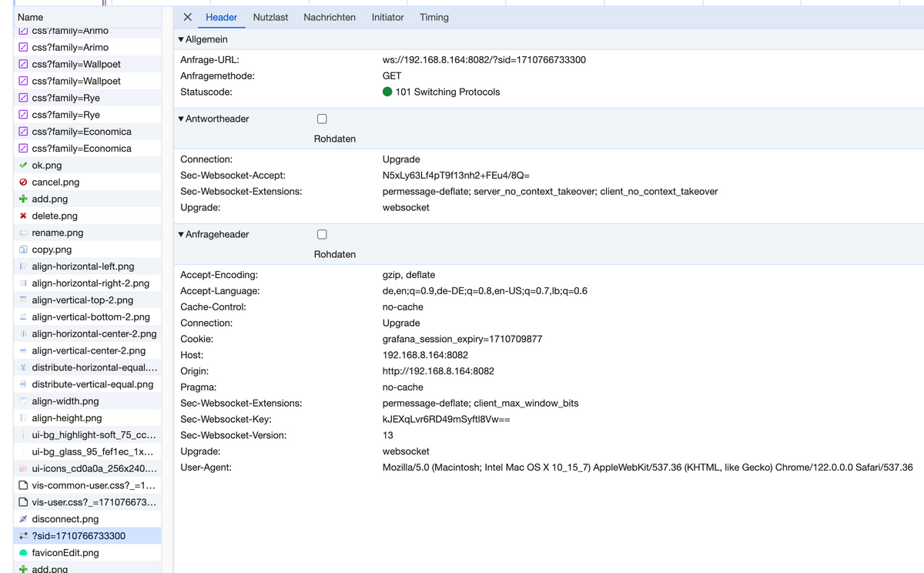924x573 pixels.
Task: Click the red cancel.png icon
Action: pos(23,183)
